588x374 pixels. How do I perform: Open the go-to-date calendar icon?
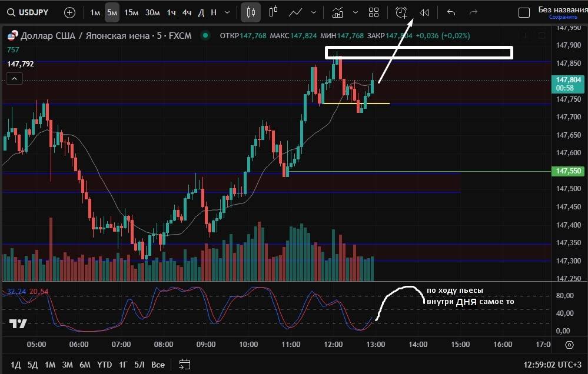point(184,364)
